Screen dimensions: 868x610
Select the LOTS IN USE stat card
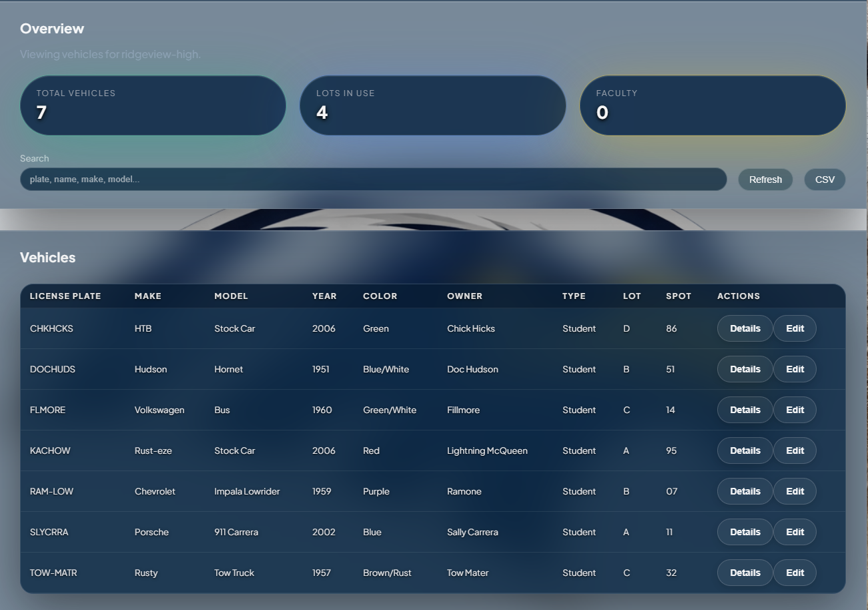coord(432,105)
